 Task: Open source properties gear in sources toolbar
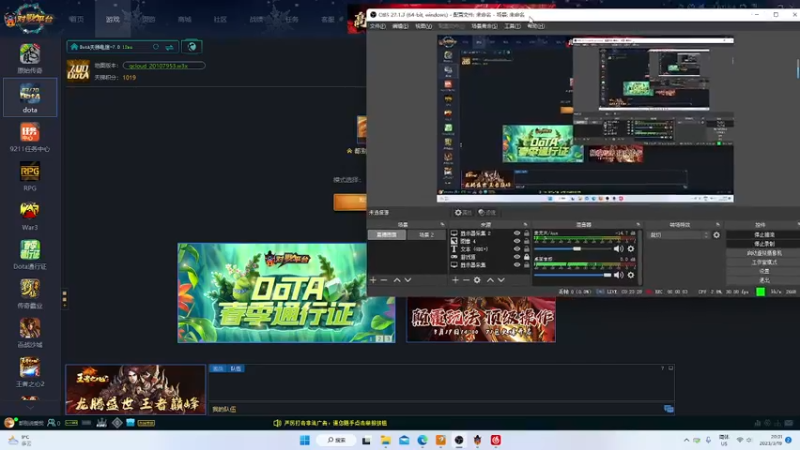coord(477,280)
